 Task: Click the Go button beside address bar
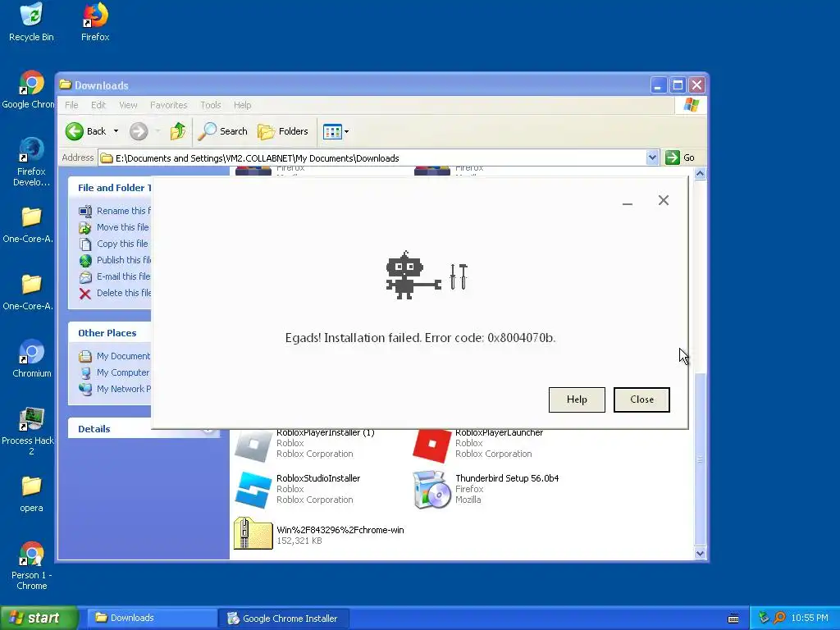(680, 157)
